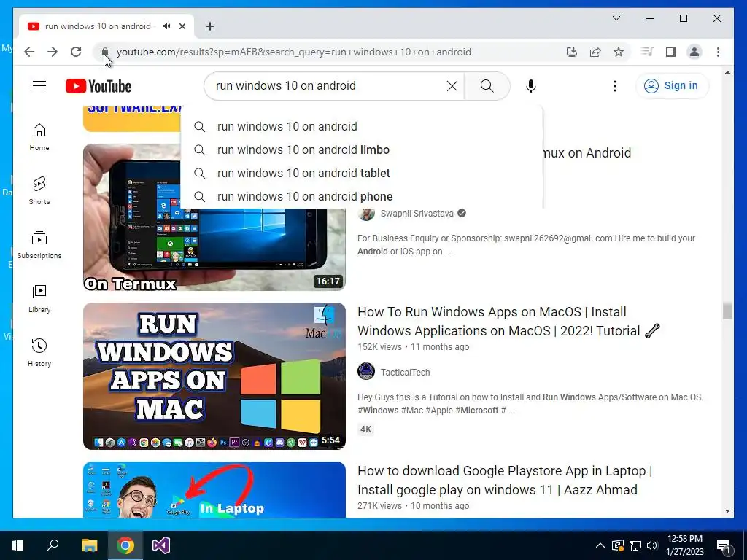This screenshot has width=747, height=560.
Task: Open History in sidebar
Action: [39, 352]
